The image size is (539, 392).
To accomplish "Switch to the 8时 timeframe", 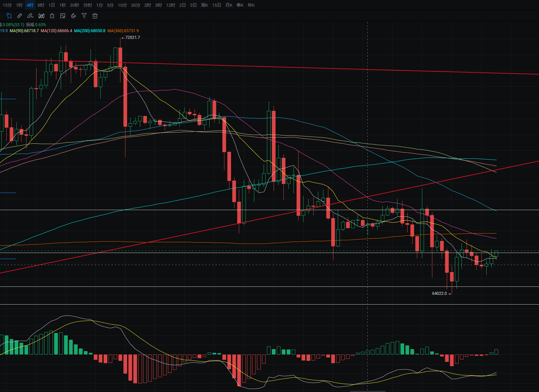I will [x=41, y=5].
